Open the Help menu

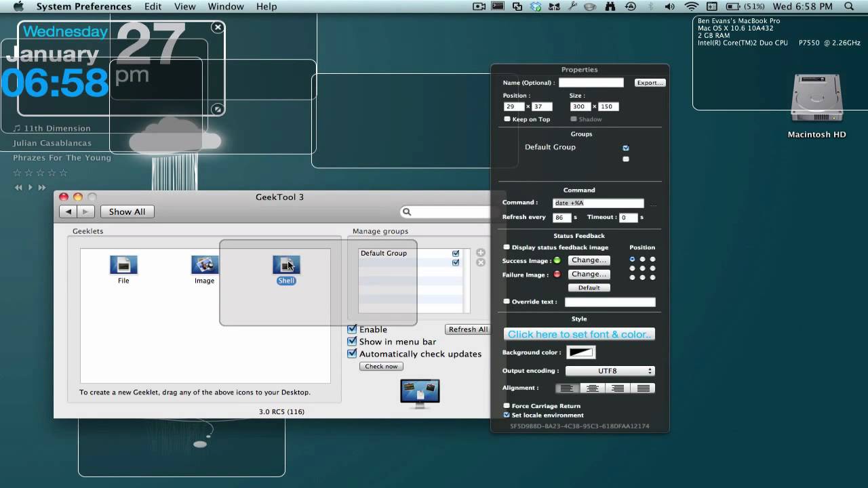coord(267,6)
